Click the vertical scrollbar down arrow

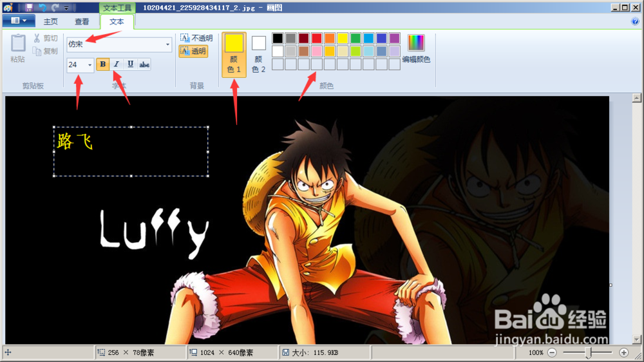tap(637, 340)
